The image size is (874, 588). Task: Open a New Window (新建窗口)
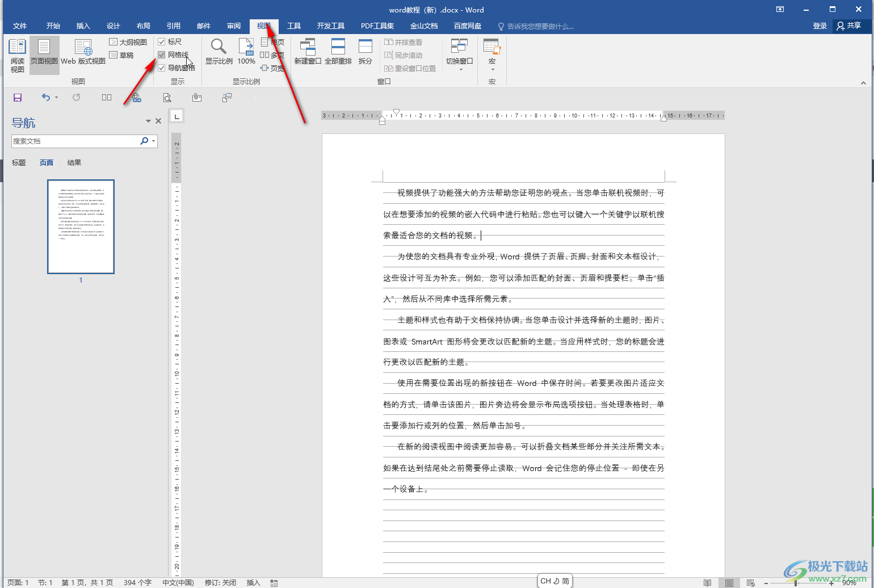[x=308, y=52]
